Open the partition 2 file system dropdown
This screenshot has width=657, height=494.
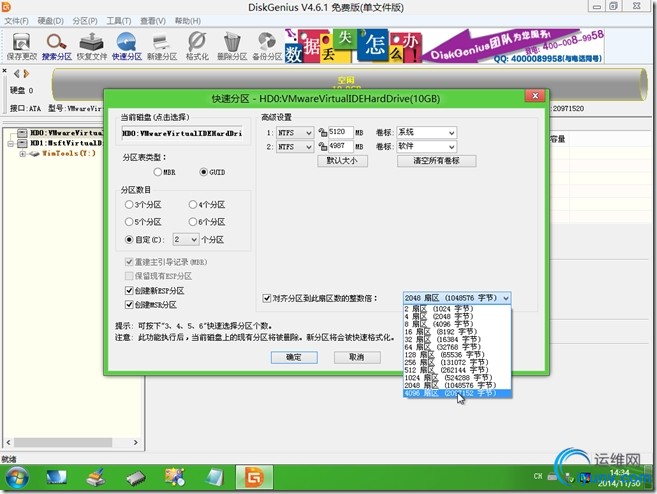(309, 147)
